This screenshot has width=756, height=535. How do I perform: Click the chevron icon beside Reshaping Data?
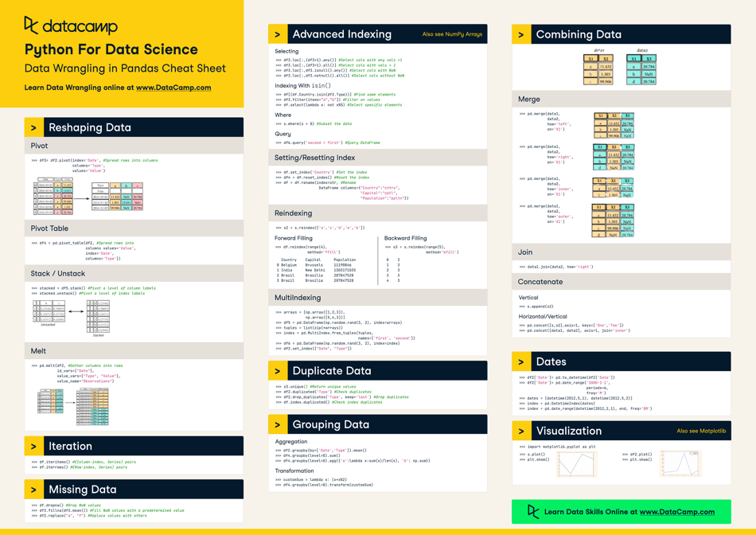(x=33, y=127)
